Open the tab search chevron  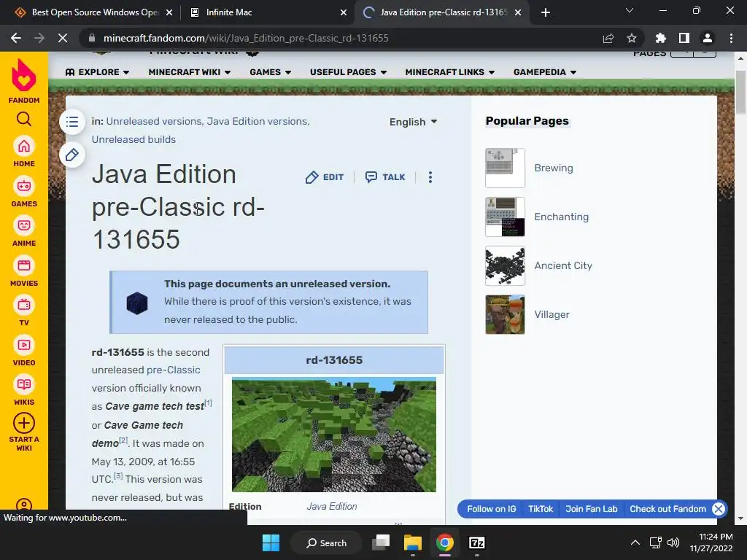(630, 10)
